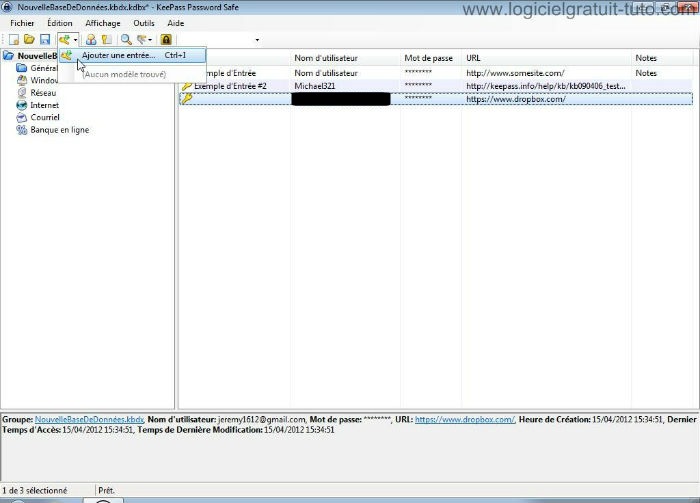This screenshot has height=503, width=700.
Task: Click inside the quick search field
Action: (215, 40)
